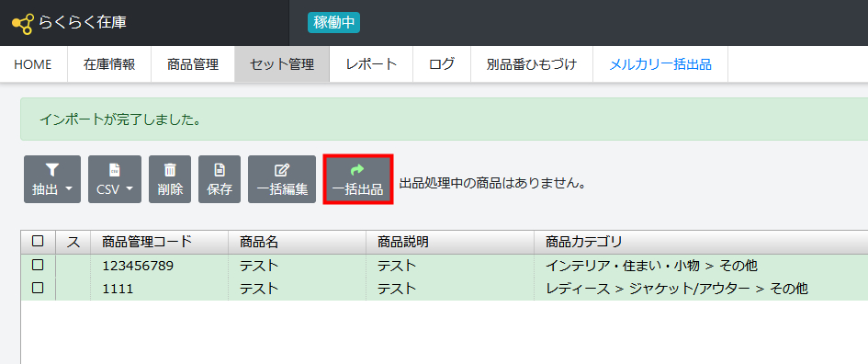The width and height of the screenshot is (868, 364).
Task: Click the ス column header
Action: click(73, 242)
